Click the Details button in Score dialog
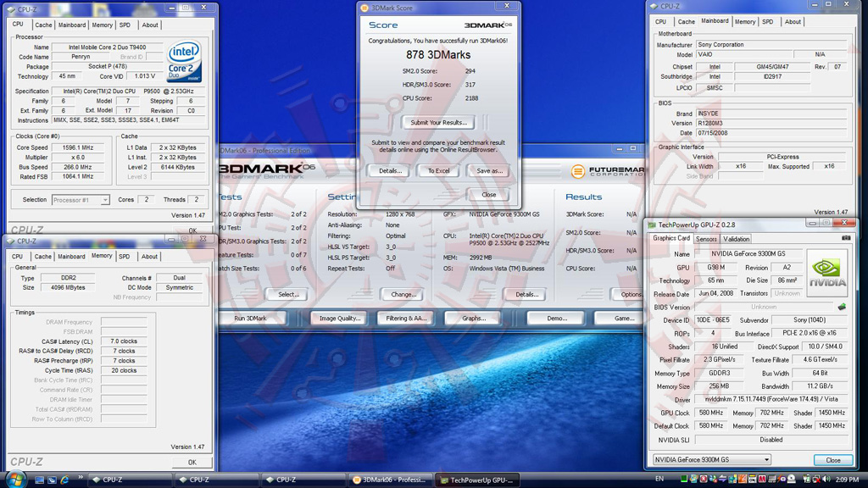The width and height of the screenshot is (868, 488). [390, 171]
